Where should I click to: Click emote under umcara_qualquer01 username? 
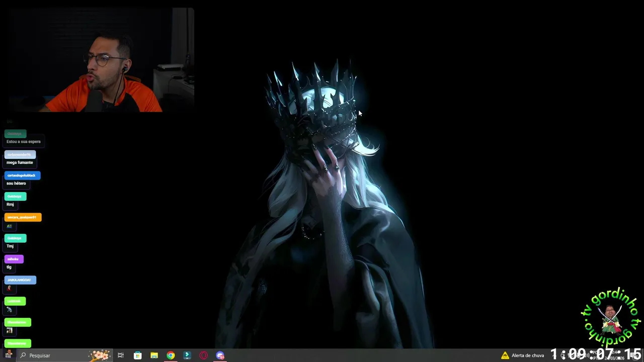(9, 226)
